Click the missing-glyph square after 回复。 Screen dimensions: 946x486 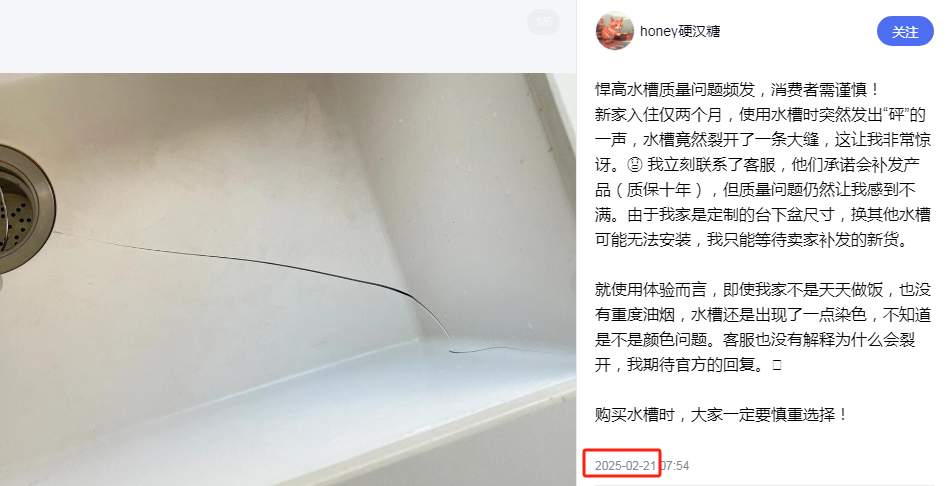tap(776, 365)
